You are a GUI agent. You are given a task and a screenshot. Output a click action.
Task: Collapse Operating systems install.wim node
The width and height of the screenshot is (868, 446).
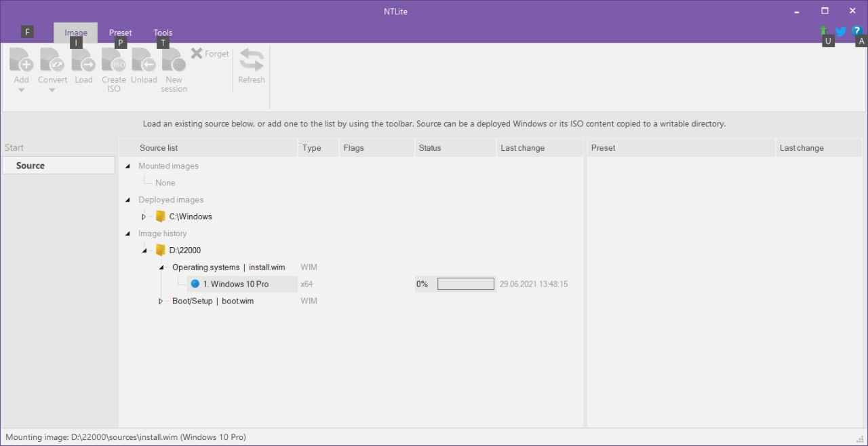click(161, 267)
